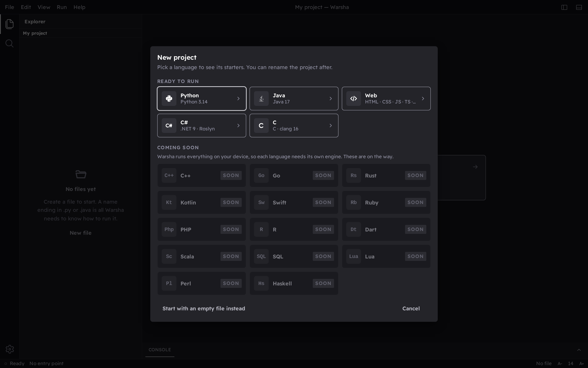Click the C# language icon
588x368 pixels.
pyautogui.click(x=169, y=126)
